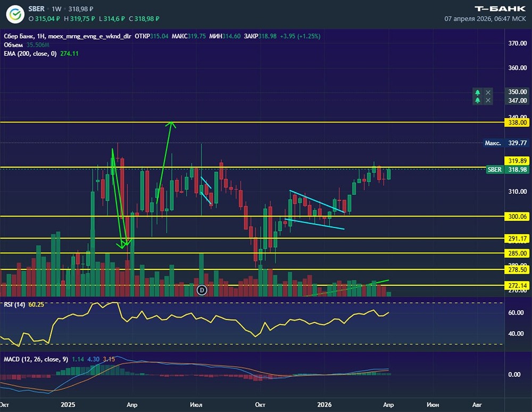The width and height of the screenshot is (532, 412).
Task: Click the SBER ticker name in the header
Action: coord(36,9)
